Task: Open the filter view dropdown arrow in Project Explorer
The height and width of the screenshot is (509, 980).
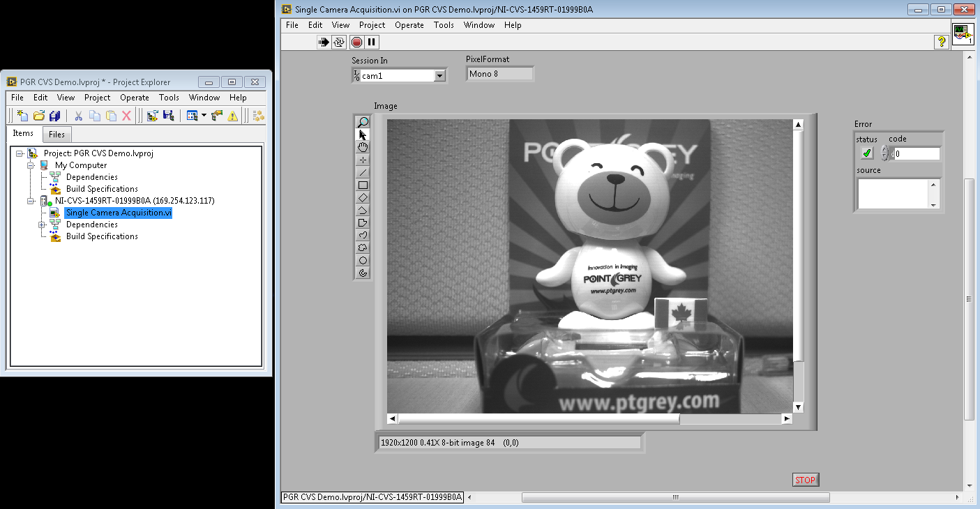Action: tap(204, 116)
